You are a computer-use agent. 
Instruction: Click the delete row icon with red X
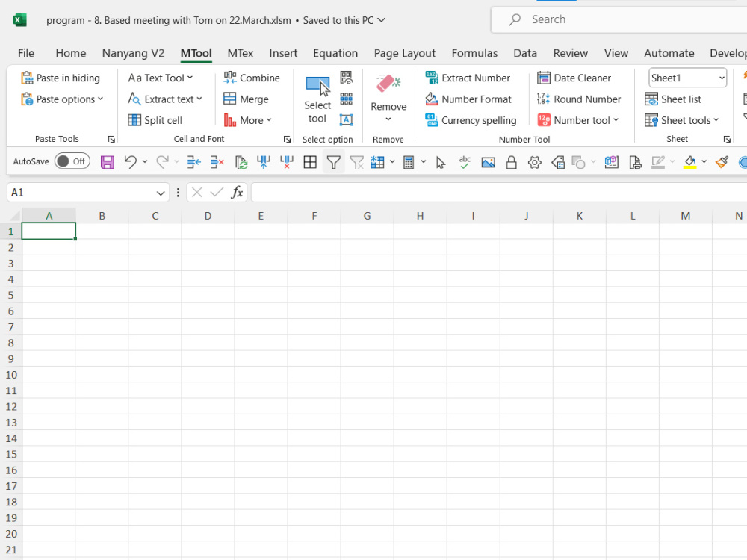pyautogui.click(x=217, y=162)
